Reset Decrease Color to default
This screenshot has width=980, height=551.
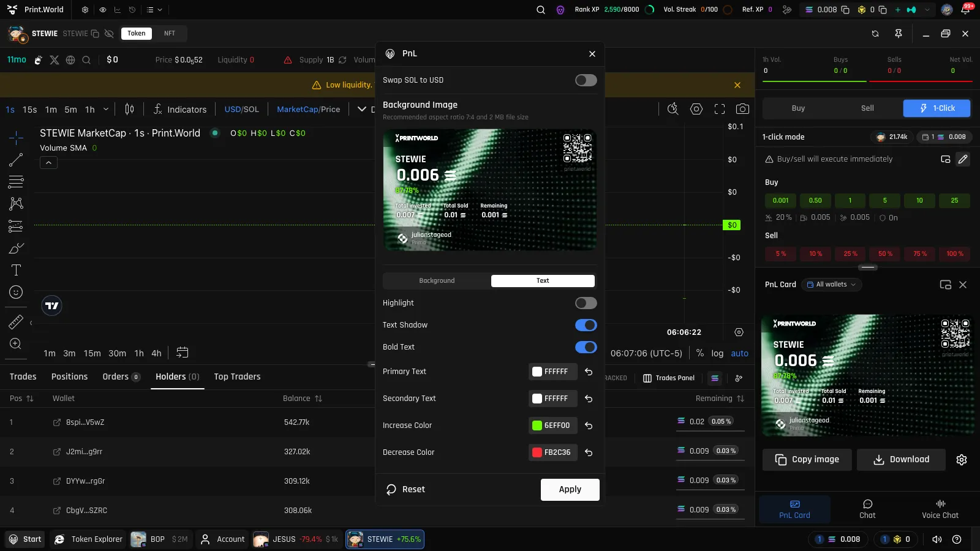point(589,452)
